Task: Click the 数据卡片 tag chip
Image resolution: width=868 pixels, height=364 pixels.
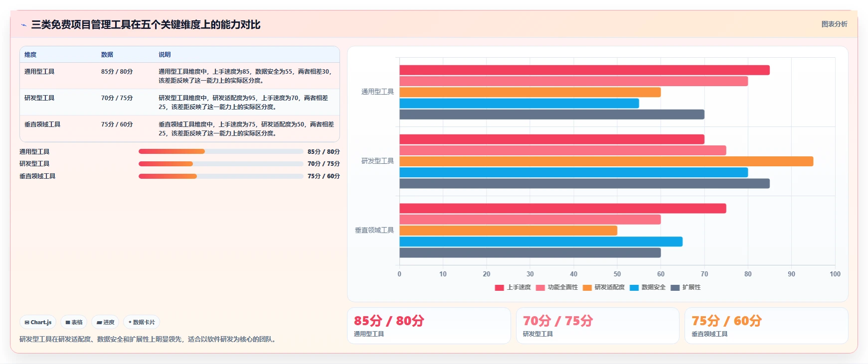Action: point(142,322)
